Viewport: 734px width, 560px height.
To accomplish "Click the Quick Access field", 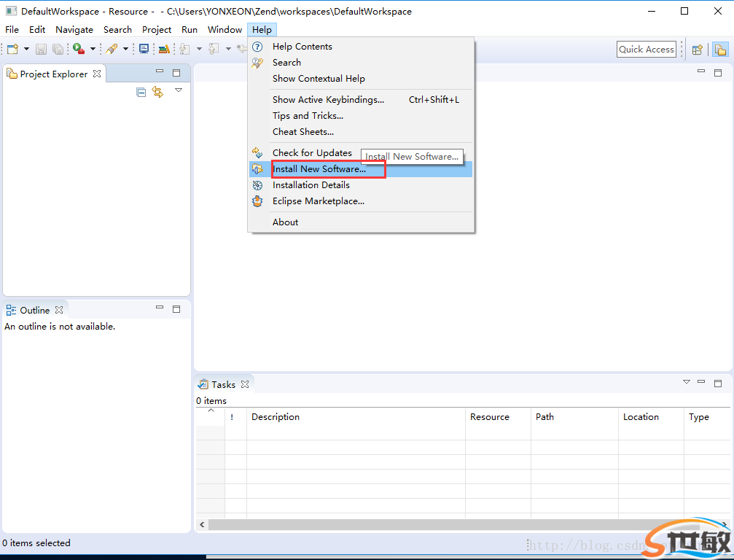I will tap(647, 49).
